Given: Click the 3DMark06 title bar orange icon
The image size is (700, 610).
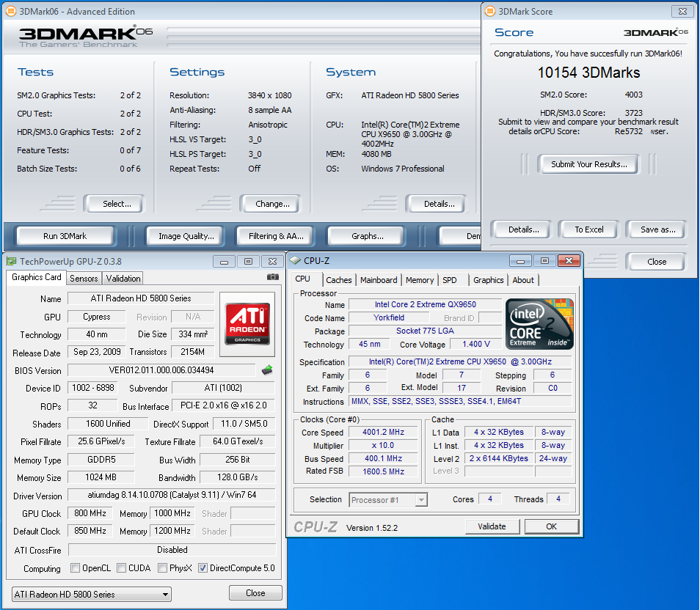Looking at the screenshot, I should (11, 12).
